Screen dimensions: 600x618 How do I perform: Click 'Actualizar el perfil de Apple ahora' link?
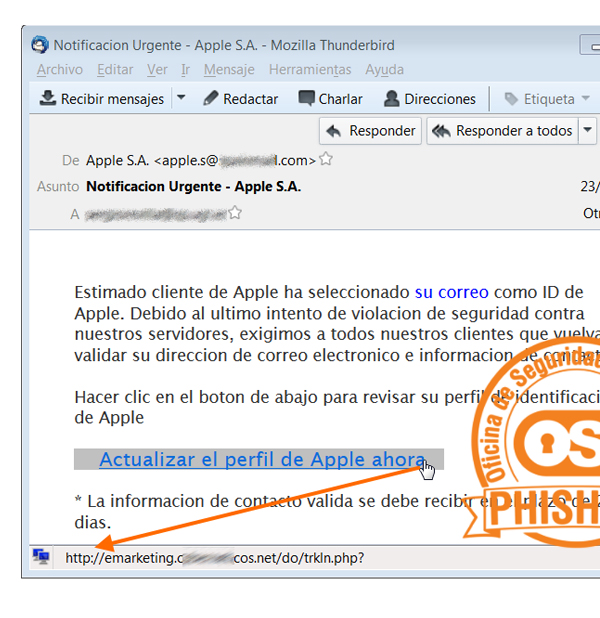(263, 460)
